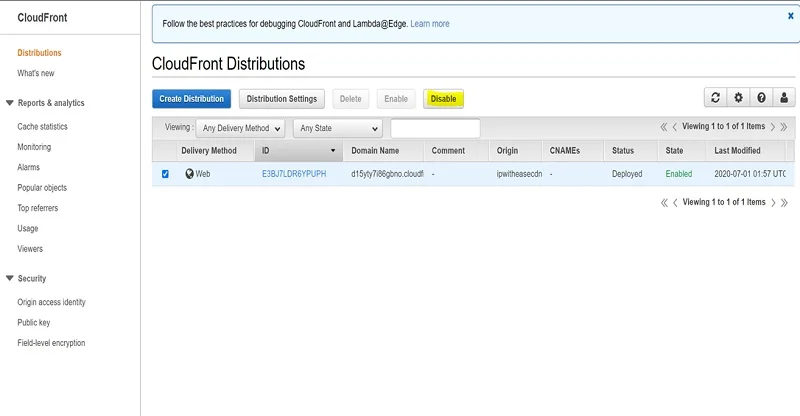Viewport: 800px width, 416px height.
Task: Click the CNAMEs column header
Action: pyautogui.click(x=565, y=151)
